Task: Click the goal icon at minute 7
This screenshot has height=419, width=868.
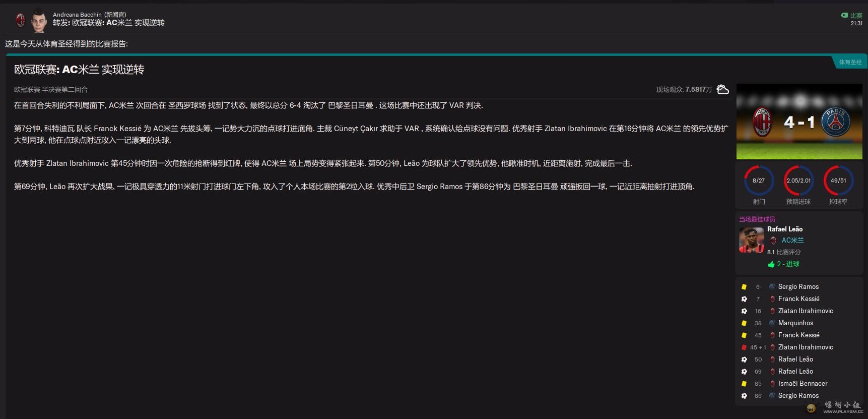Action: (x=744, y=299)
